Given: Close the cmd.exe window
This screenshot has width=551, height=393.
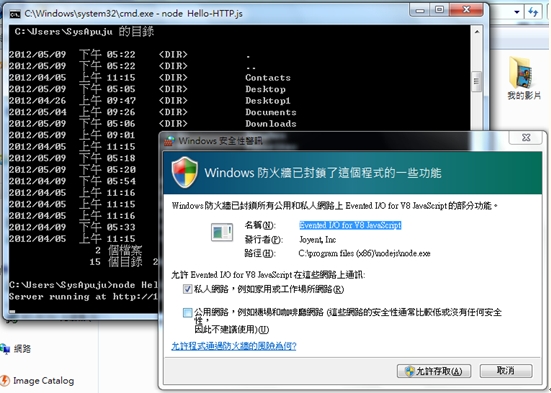Looking at the screenshot, I should click(x=466, y=10).
